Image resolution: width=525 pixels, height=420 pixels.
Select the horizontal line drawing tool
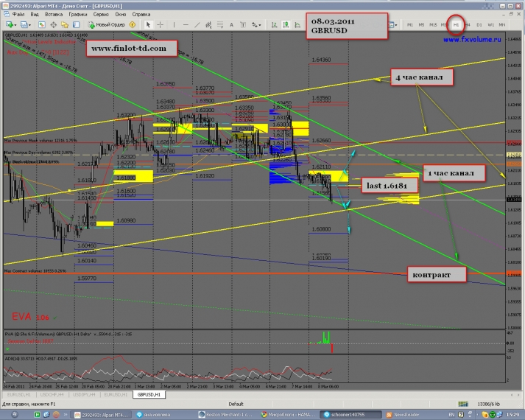tap(186, 25)
